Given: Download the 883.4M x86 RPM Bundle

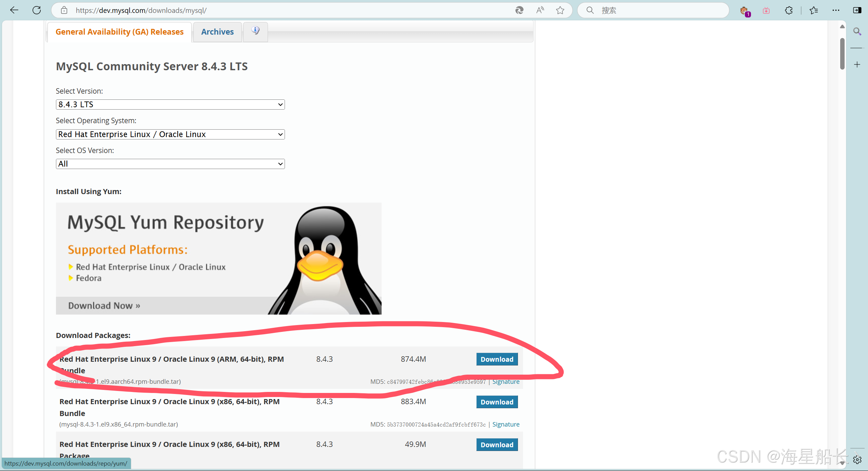Looking at the screenshot, I should point(497,402).
